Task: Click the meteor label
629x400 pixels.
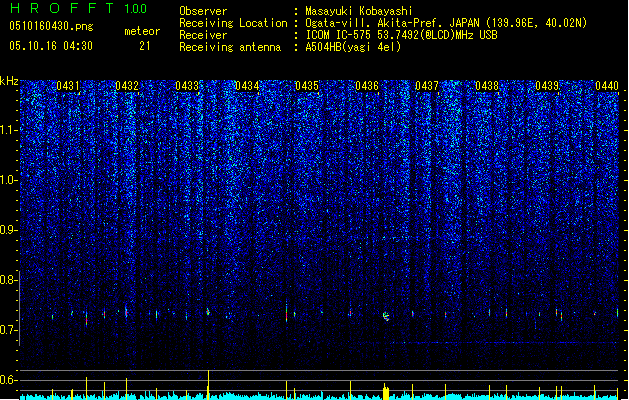Action: coord(142,31)
